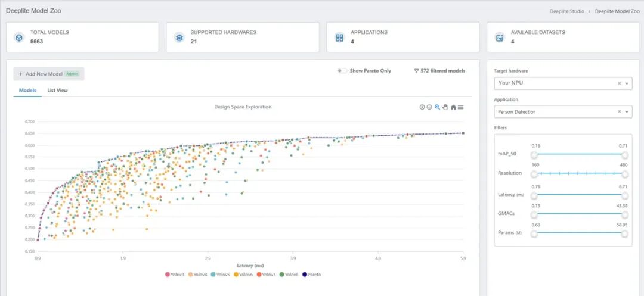Expand the Target hardware dropdown
The width and height of the screenshot is (644, 296).
pyautogui.click(x=626, y=83)
